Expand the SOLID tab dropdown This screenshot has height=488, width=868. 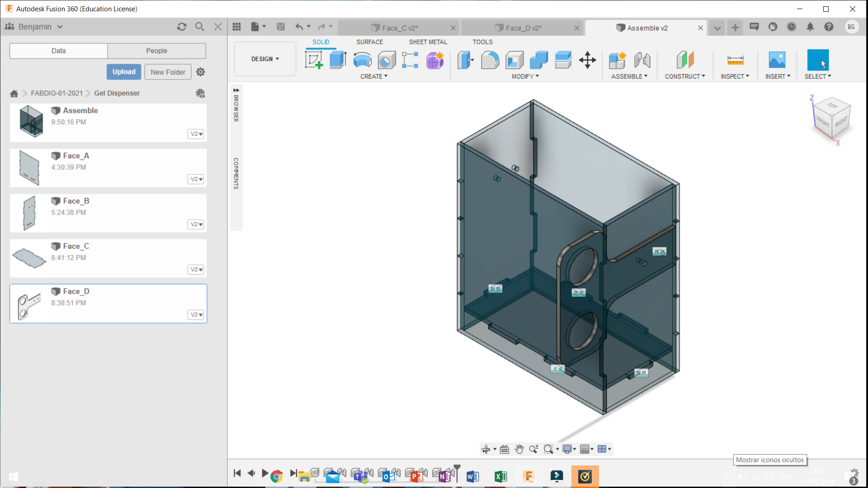tap(321, 42)
